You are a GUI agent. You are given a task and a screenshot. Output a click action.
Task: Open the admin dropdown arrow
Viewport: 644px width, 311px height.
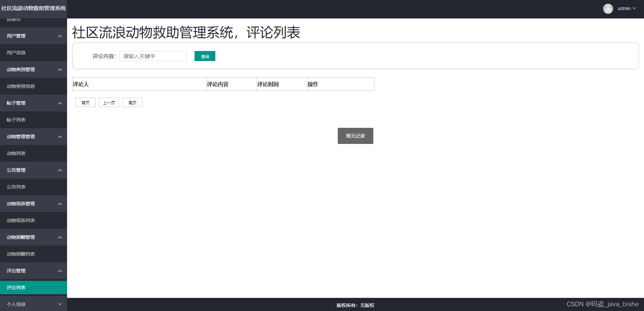click(x=634, y=8)
